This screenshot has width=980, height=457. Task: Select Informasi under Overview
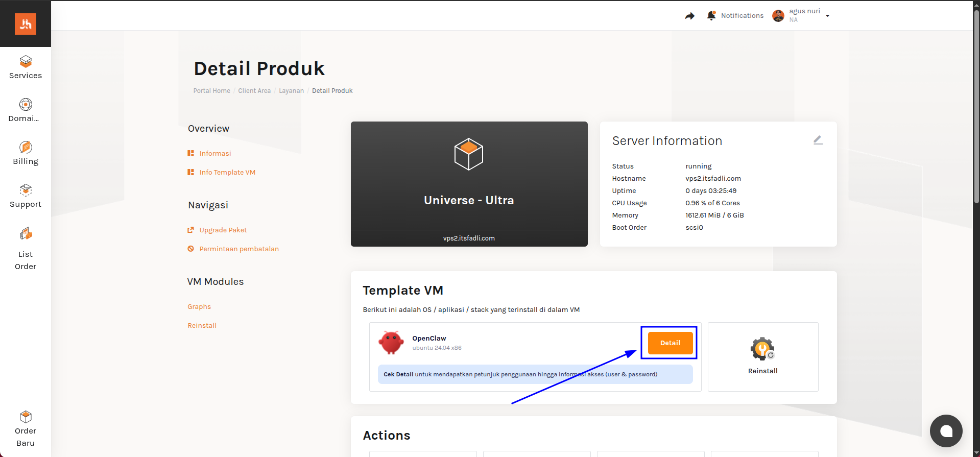215,153
